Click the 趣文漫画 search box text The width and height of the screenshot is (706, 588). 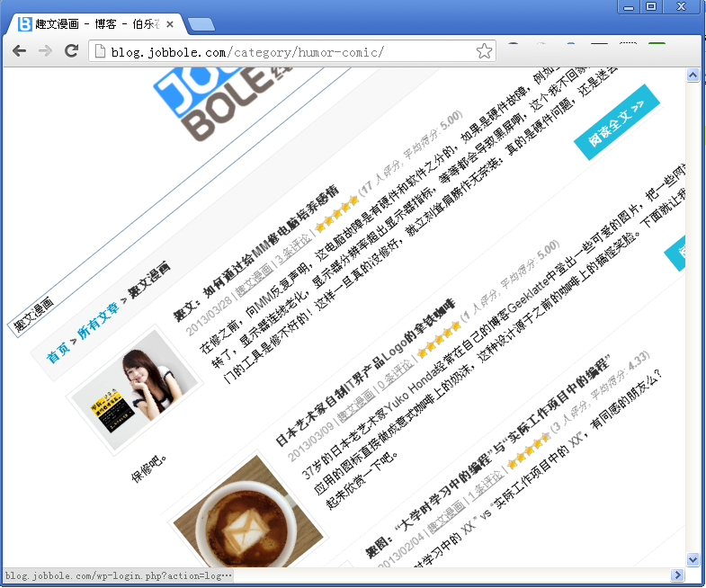point(33,315)
